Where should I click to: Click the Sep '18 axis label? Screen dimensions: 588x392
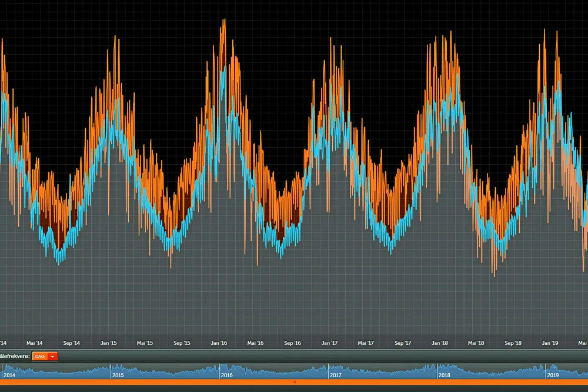(513, 343)
